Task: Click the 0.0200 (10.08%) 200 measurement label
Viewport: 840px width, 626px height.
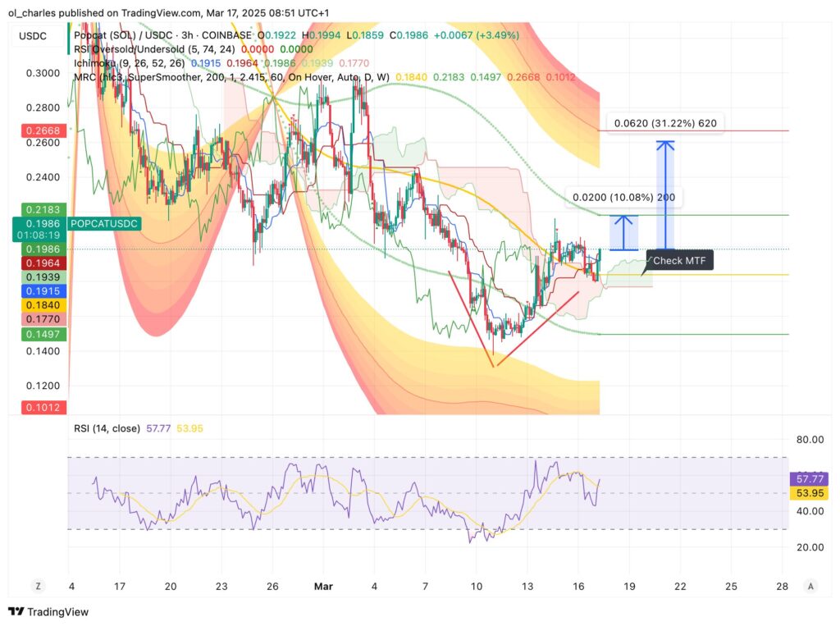Action: [x=623, y=197]
